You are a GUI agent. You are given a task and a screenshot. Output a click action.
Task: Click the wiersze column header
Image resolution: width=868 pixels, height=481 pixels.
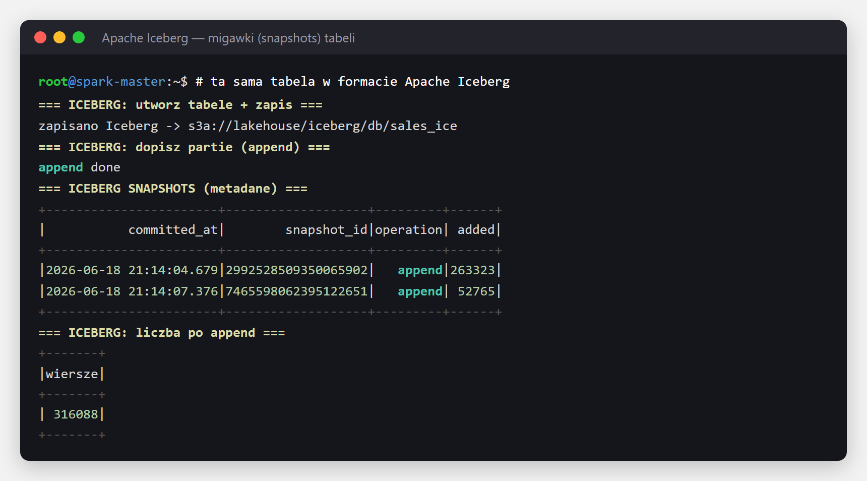click(x=72, y=374)
